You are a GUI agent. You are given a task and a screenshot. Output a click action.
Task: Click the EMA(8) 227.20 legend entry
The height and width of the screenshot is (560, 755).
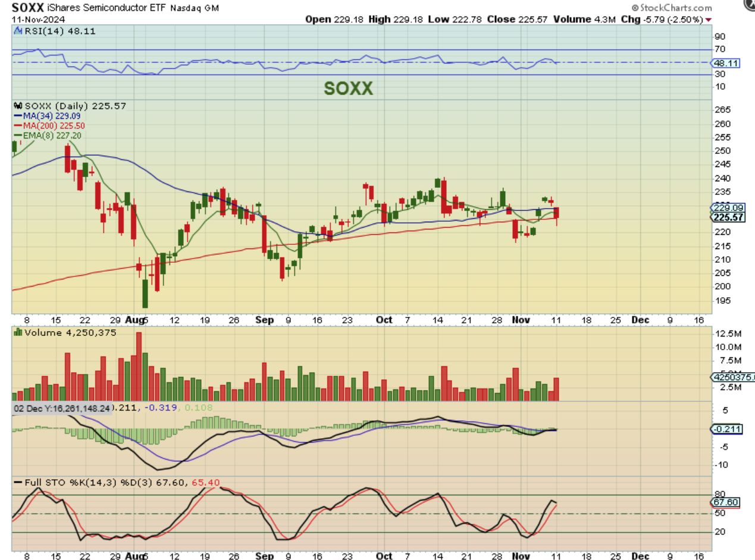pyautogui.click(x=48, y=136)
